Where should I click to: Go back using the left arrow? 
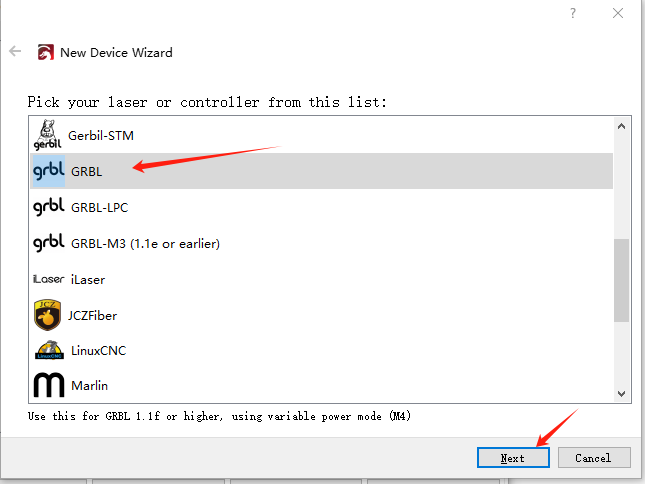click(x=15, y=51)
